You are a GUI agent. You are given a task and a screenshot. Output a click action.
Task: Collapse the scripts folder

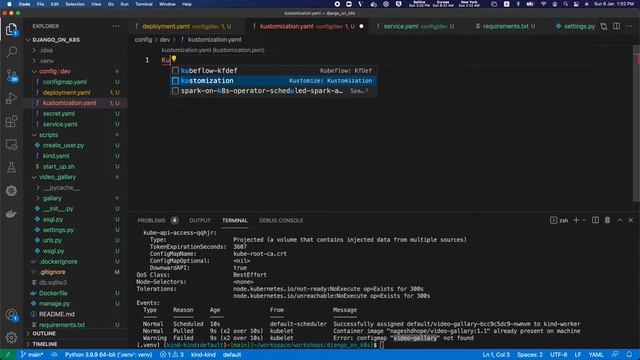tap(34, 135)
